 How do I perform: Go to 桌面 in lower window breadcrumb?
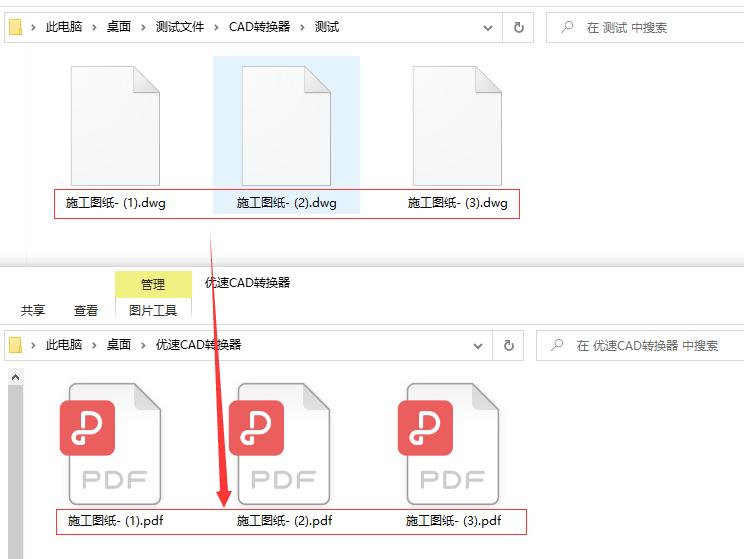pyautogui.click(x=119, y=345)
